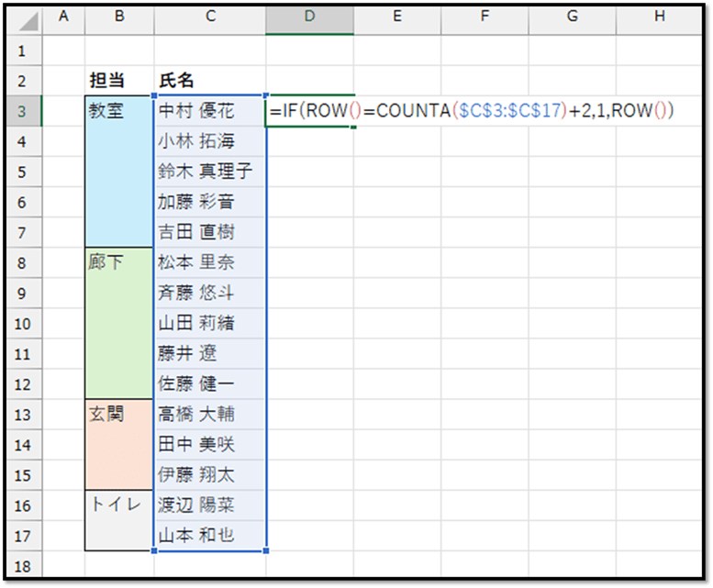
Task: Select row 3 header
Action: pyautogui.click(x=24, y=111)
